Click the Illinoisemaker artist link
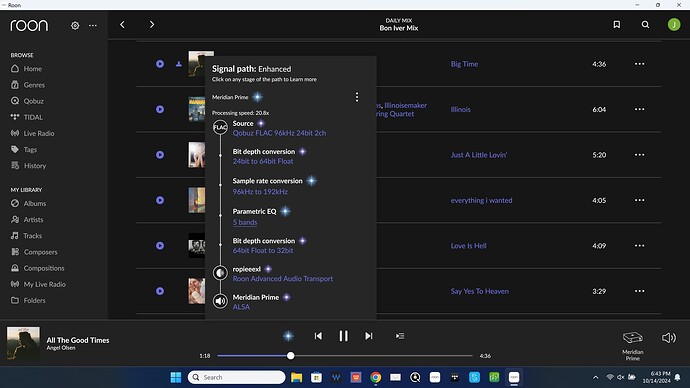The image size is (690, 388). 405,105
